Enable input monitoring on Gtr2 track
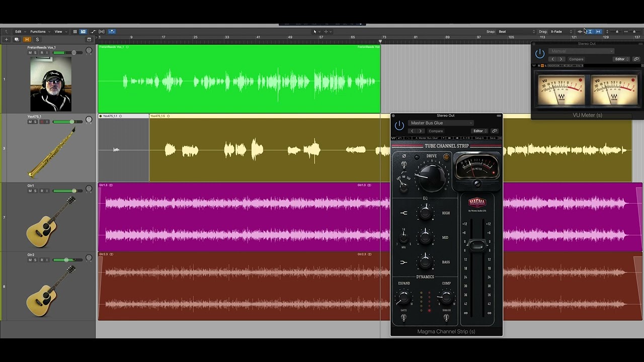The height and width of the screenshot is (362, 644). (x=47, y=260)
